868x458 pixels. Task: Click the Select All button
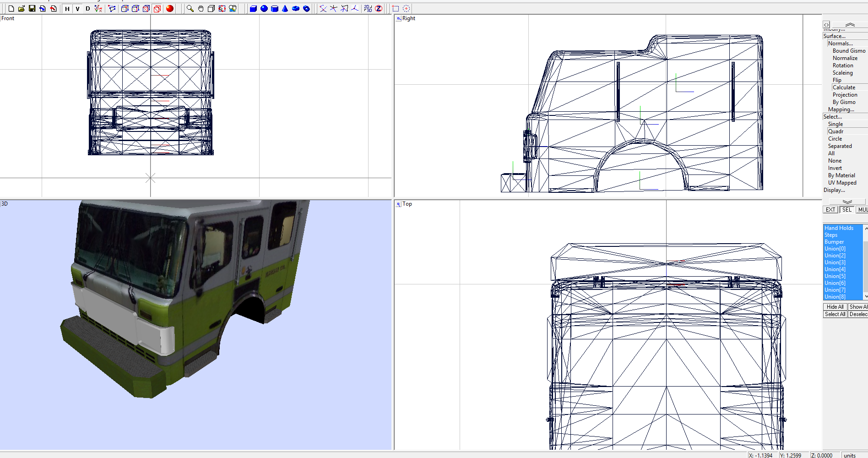(835, 314)
